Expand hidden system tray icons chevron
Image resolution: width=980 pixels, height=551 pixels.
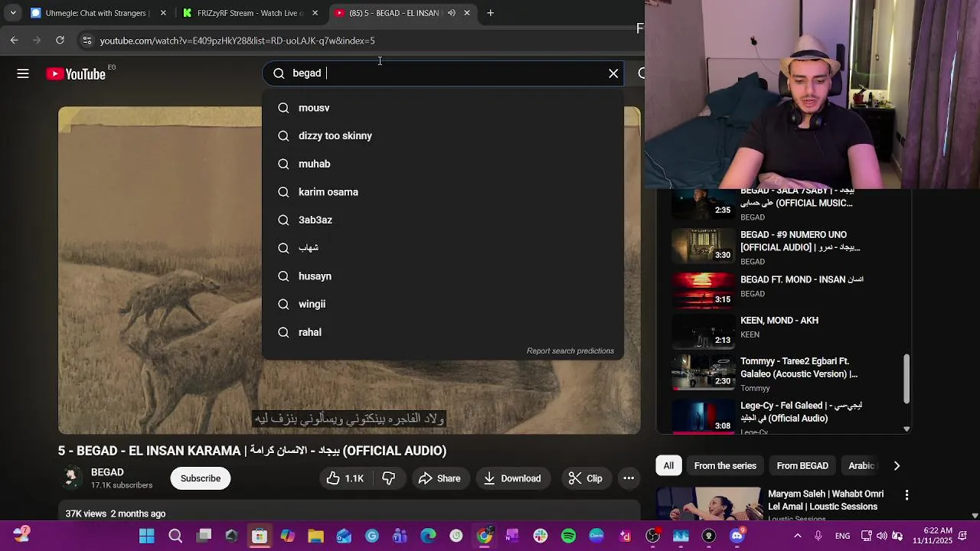pos(797,536)
